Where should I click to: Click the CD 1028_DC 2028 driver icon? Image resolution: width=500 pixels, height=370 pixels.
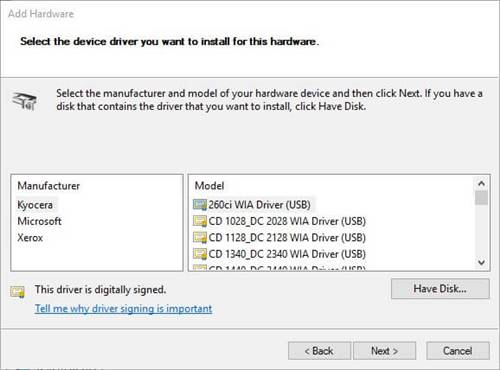coord(200,221)
